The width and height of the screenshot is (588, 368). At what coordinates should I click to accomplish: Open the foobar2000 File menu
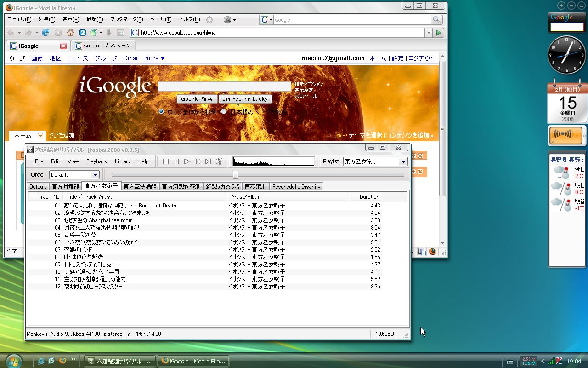click(x=39, y=161)
